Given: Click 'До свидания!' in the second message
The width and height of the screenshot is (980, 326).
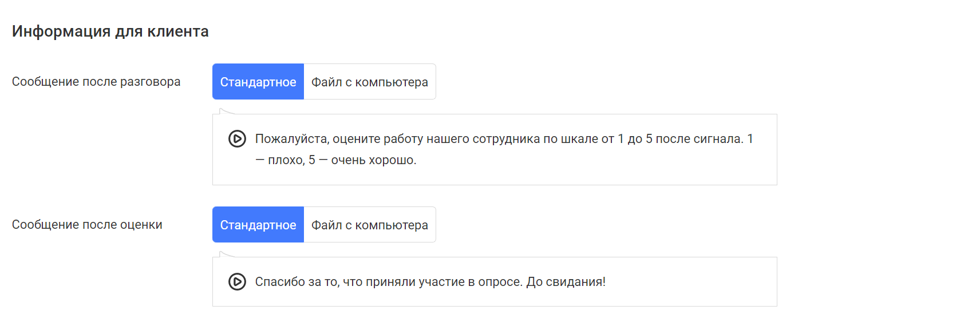Looking at the screenshot, I should click(x=566, y=282).
